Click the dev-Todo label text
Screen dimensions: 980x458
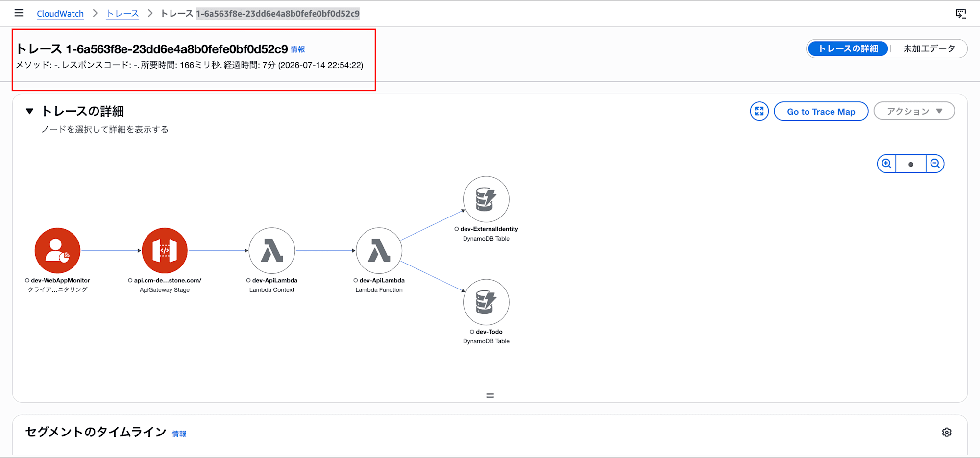pos(489,332)
